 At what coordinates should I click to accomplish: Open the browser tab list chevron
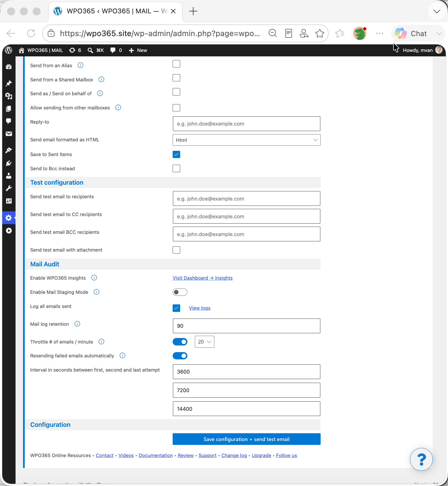pos(437,11)
